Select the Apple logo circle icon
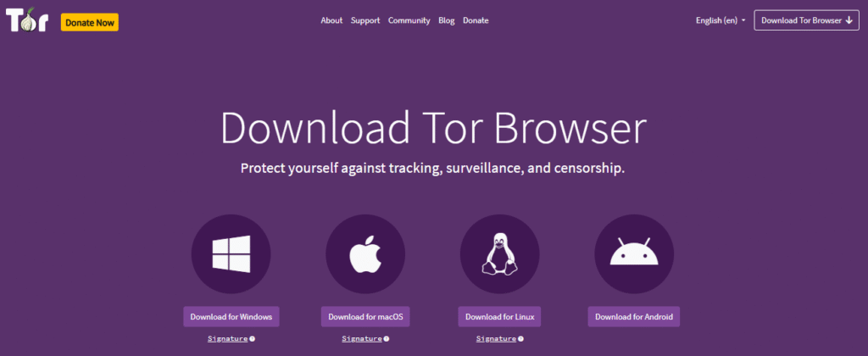 (365, 253)
